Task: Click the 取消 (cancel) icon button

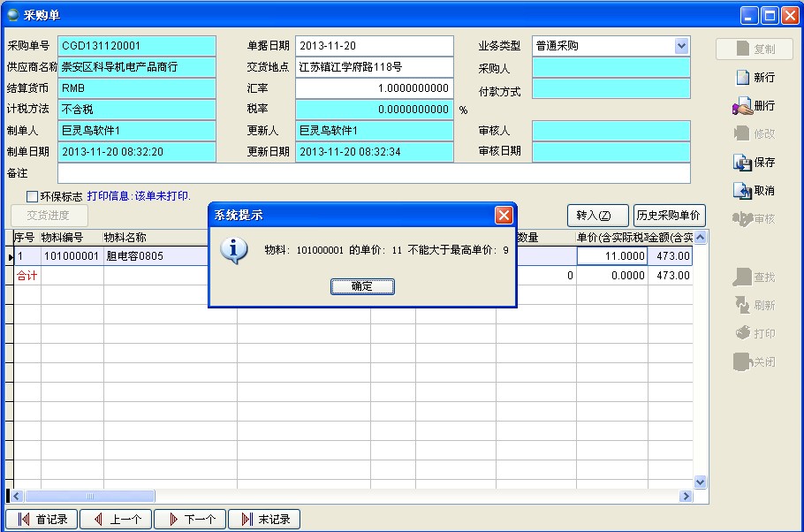Action: point(754,191)
